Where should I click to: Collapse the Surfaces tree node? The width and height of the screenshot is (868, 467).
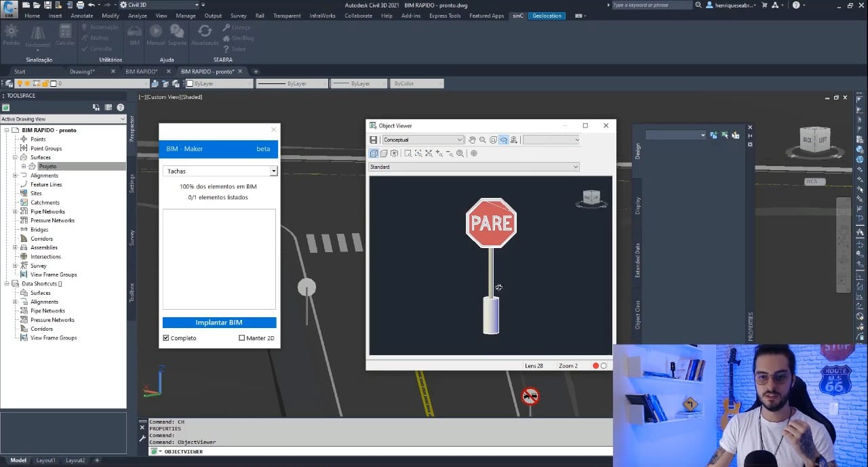pos(15,157)
